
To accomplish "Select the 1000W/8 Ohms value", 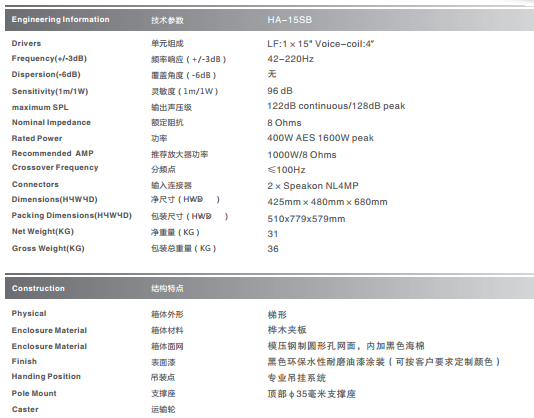I will click(302, 155).
